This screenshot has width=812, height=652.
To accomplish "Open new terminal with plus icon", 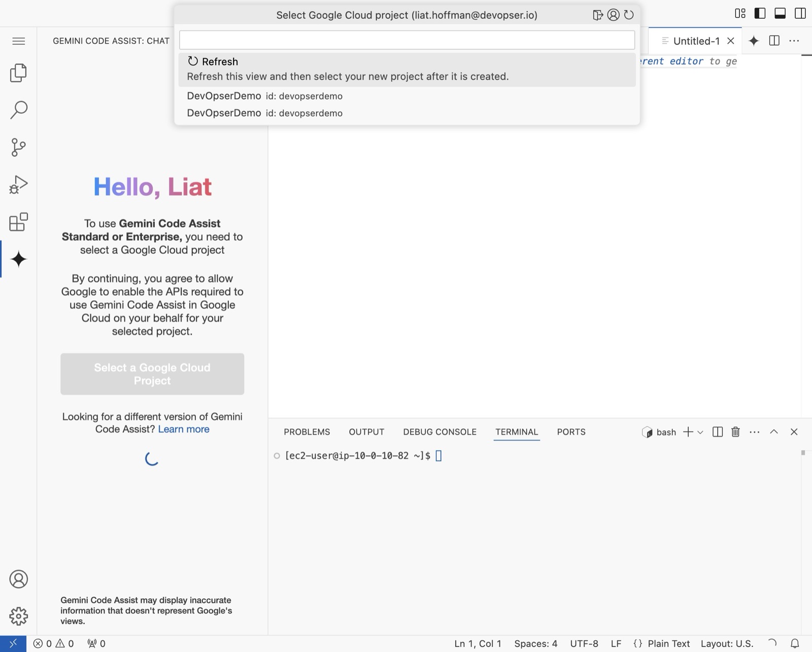I will (x=688, y=432).
